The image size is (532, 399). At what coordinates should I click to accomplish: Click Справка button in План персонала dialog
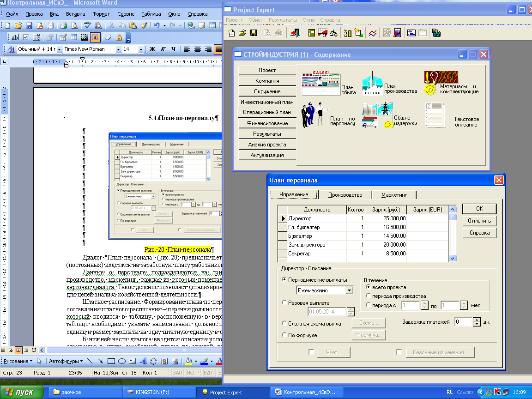point(479,233)
